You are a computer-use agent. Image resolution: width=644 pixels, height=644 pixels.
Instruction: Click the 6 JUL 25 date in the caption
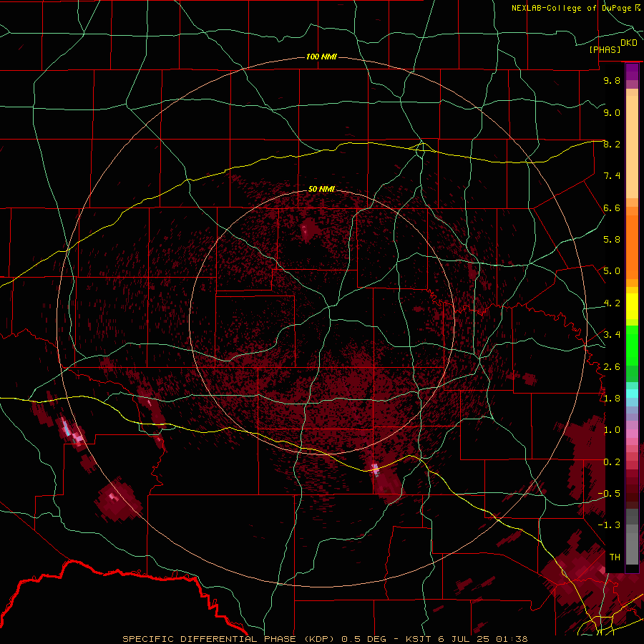pos(464,639)
